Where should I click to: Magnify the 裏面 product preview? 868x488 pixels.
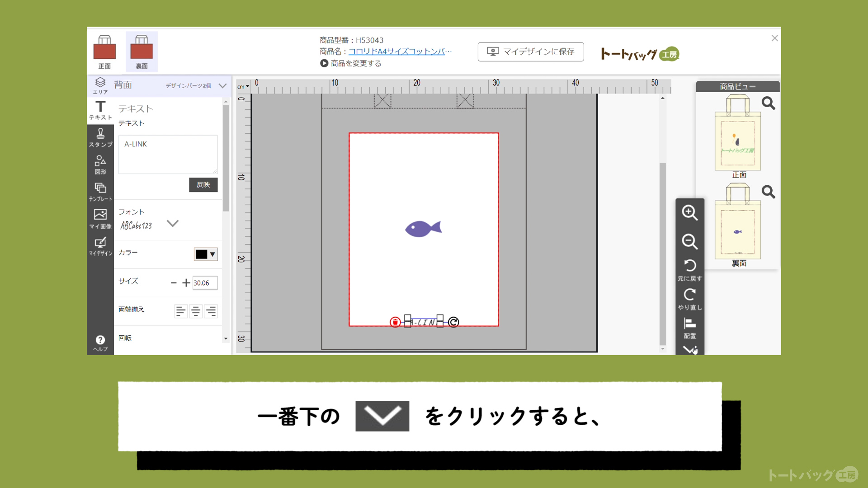[x=768, y=192]
